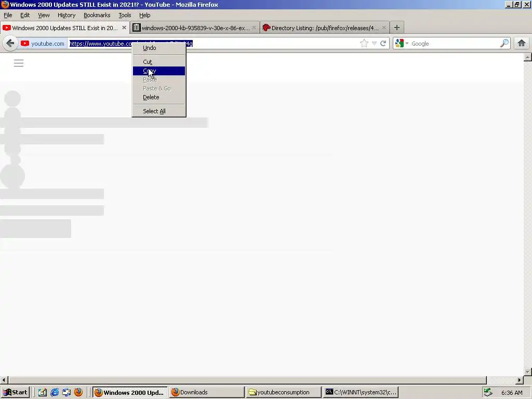532x399 pixels.
Task: Open the URL history dropdown arrow
Action: [x=374, y=44]
